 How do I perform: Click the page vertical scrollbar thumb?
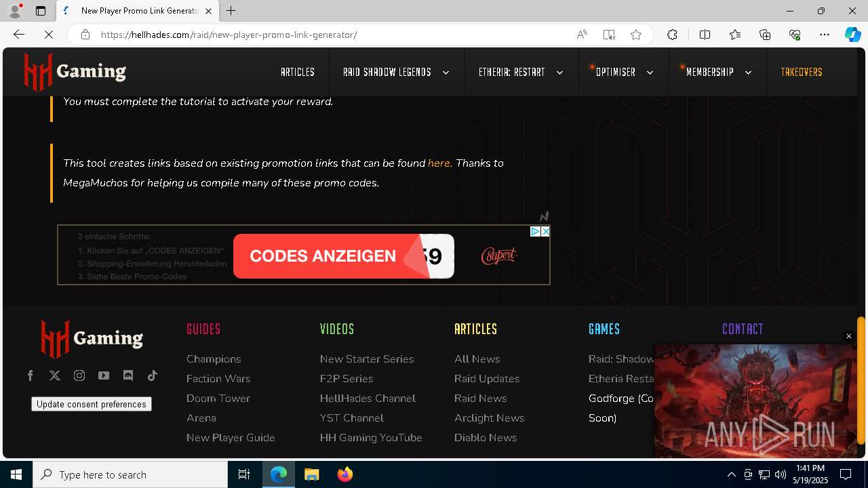[861, 380]
